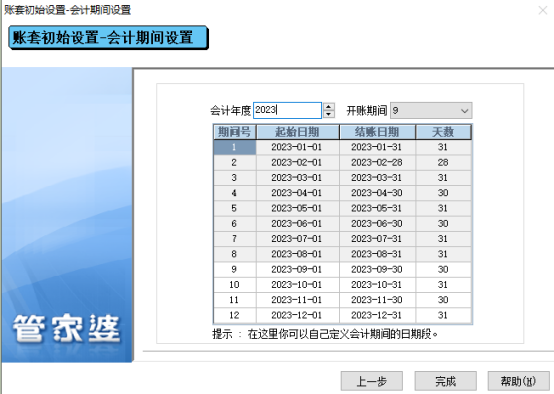Click the 完成 button
The height and width of the screenshot is (394, 554).
point(446,381)
